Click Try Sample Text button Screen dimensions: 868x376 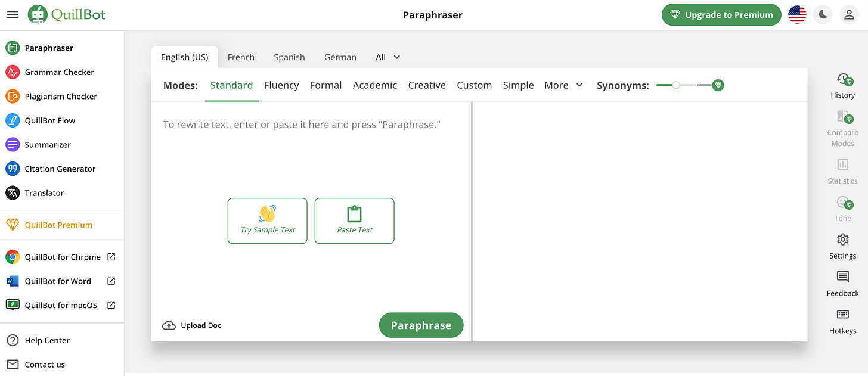pos(268,220)
